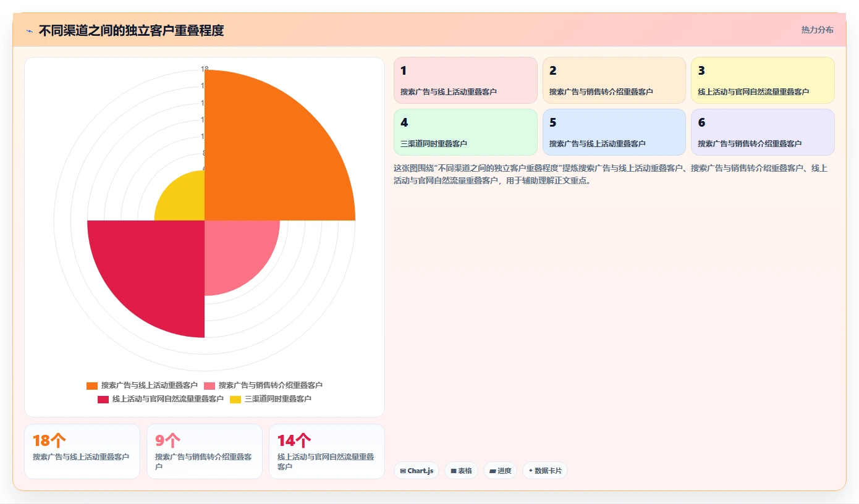
Task: Click the axis tick label 18 atop the chart
Action: (x=205, y=69)
